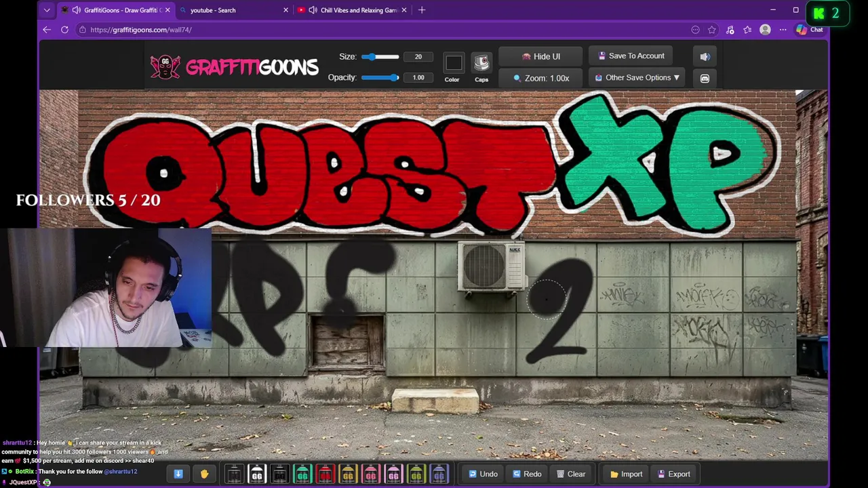868x488 pixels.
Task: View site information padlock icon
Action: (83, 30)
